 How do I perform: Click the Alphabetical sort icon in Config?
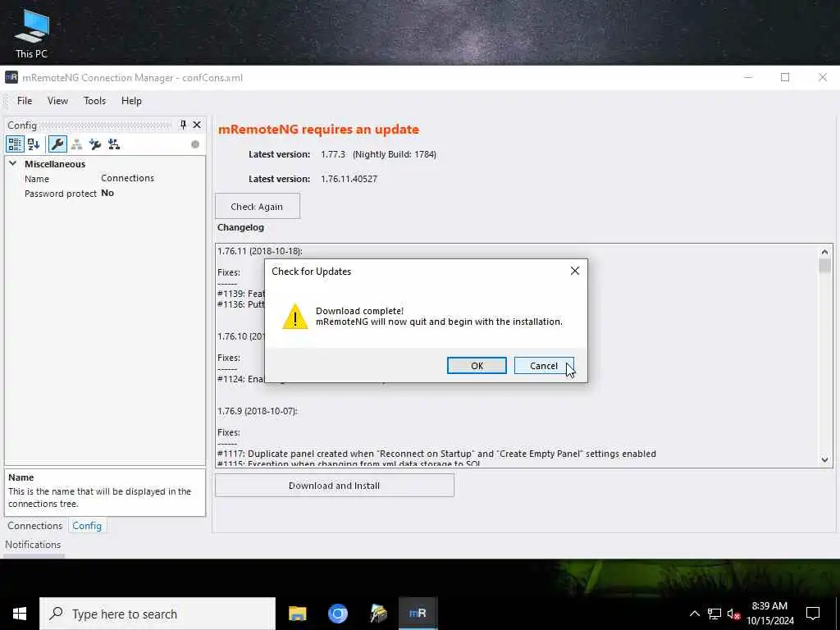pyautogui.click(x=34, y=144)
